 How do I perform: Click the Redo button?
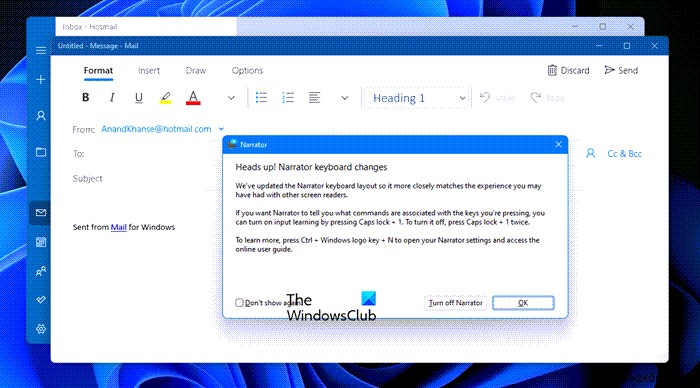547,98
